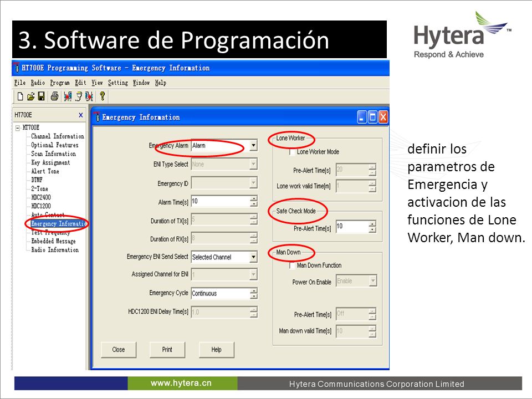Viewport: 532px width, 399px height.
Task: Open the ENI Type Select dropdown
Action: point(253,164)
